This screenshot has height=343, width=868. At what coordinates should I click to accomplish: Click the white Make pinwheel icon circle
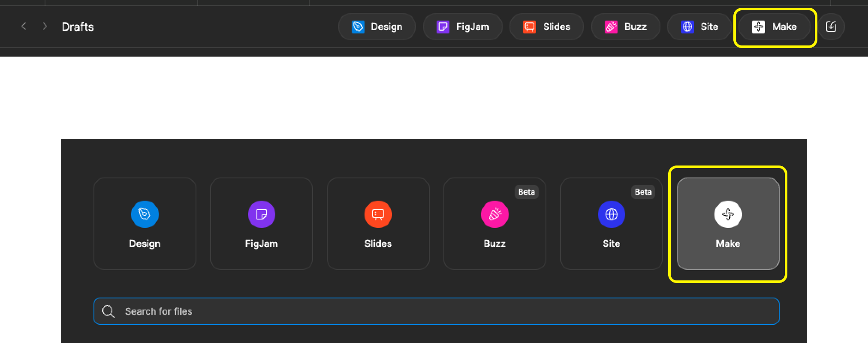coord(728,214)
